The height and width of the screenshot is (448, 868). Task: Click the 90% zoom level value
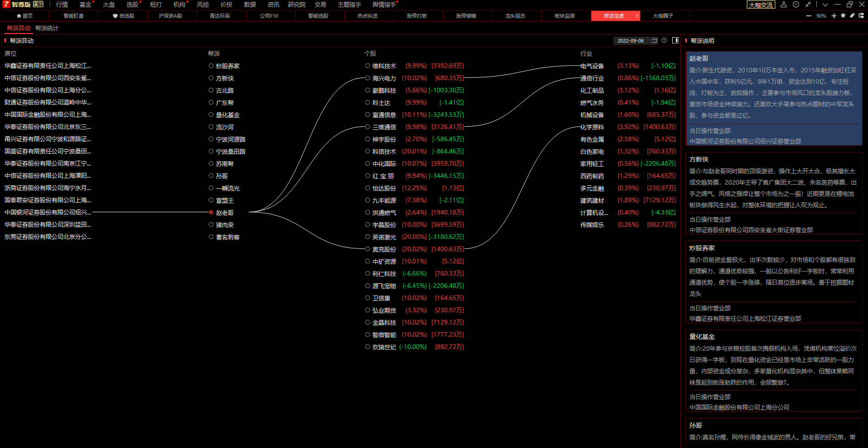pos(821,16)
